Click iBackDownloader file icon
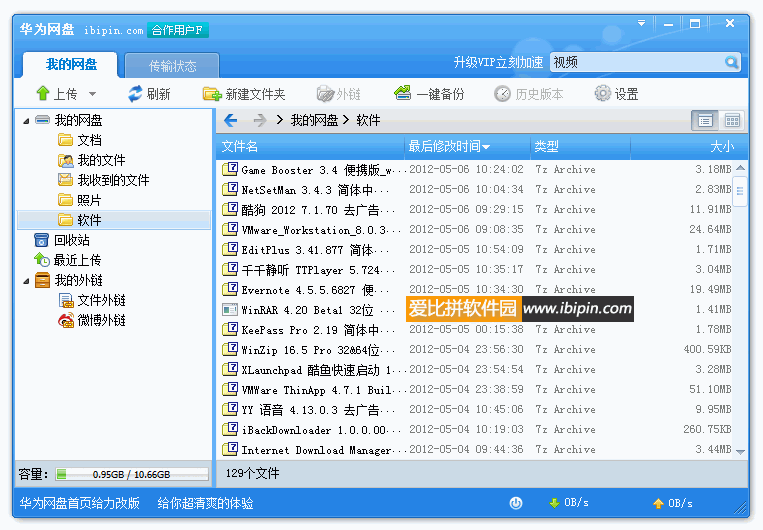Viewport: 763px width, 530px height. 230,429
